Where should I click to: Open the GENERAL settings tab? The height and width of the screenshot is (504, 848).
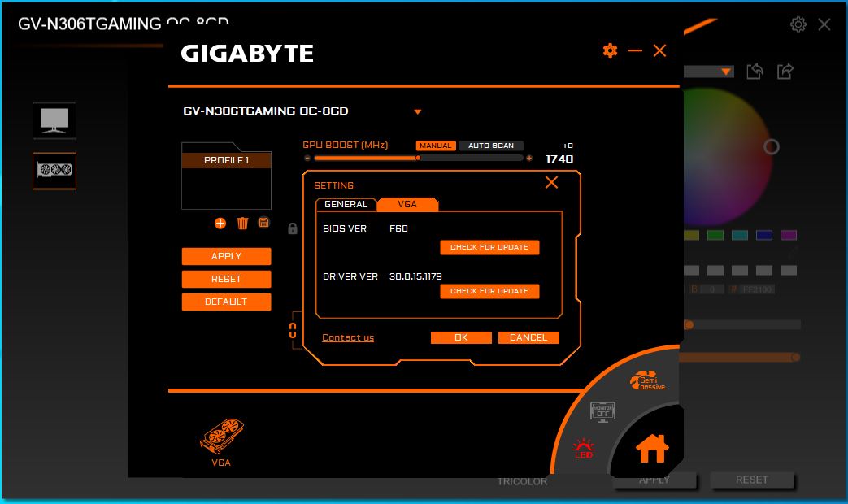346,204
